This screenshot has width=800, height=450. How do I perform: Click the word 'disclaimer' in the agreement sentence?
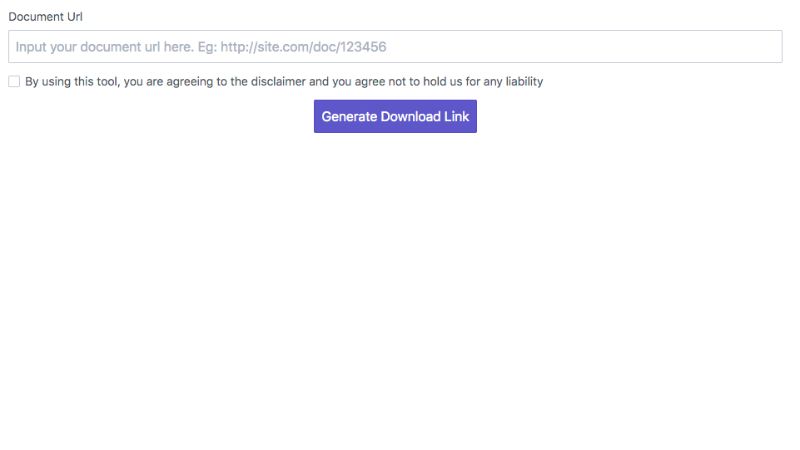pos(278,82)
